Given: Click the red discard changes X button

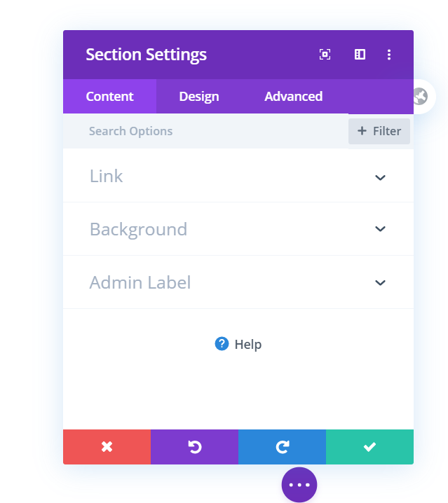Looking at the screenshot, I should (x=107, y=446).
